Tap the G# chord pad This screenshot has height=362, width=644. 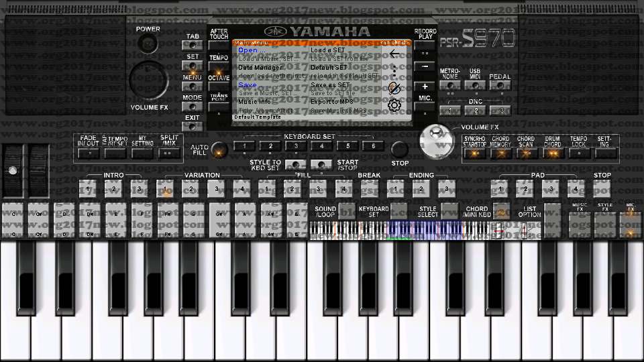point(220,221)
